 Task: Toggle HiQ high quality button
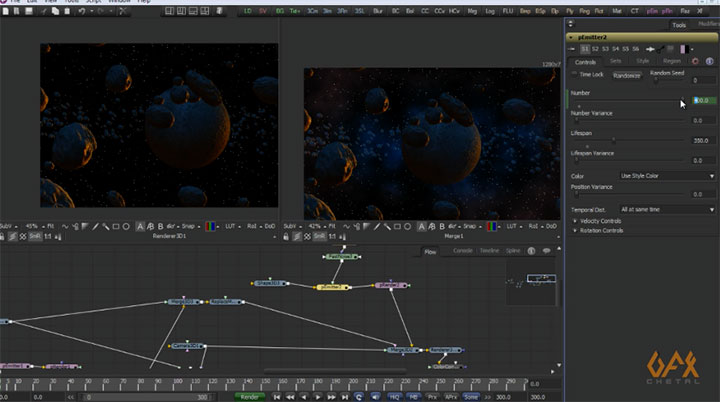point(394,397)
